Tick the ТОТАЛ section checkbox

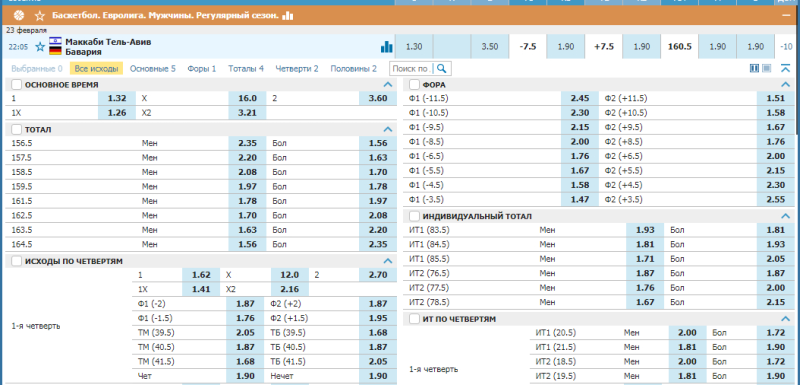tap(16, 130)
